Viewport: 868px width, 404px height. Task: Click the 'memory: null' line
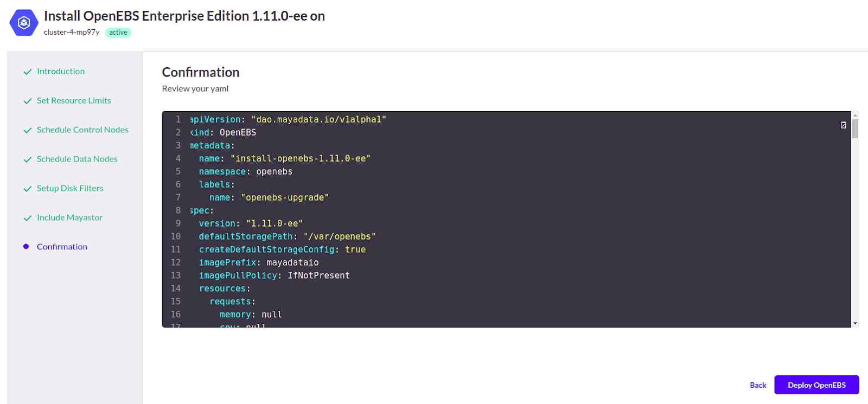tap(251, 315)
